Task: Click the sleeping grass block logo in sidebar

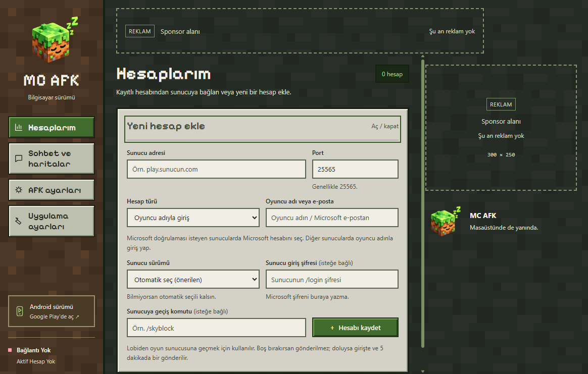Action: pyautogui.click(x=55, y=40)
